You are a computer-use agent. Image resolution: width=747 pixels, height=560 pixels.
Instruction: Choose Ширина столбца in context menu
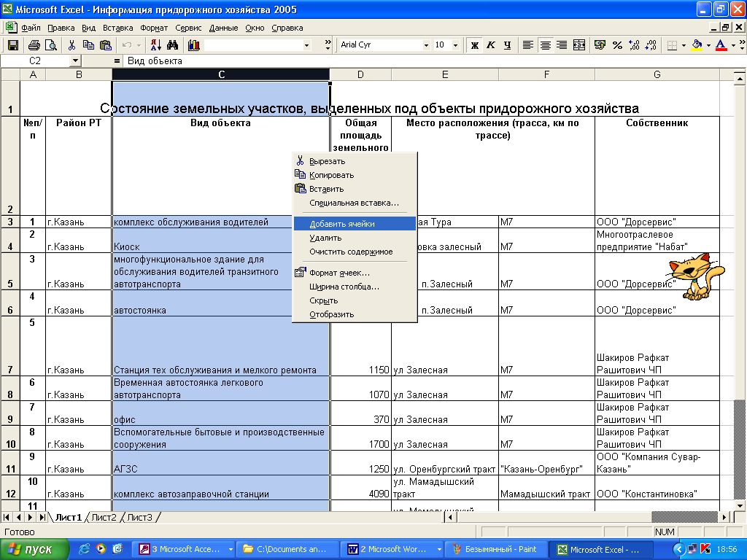[355, 286]
